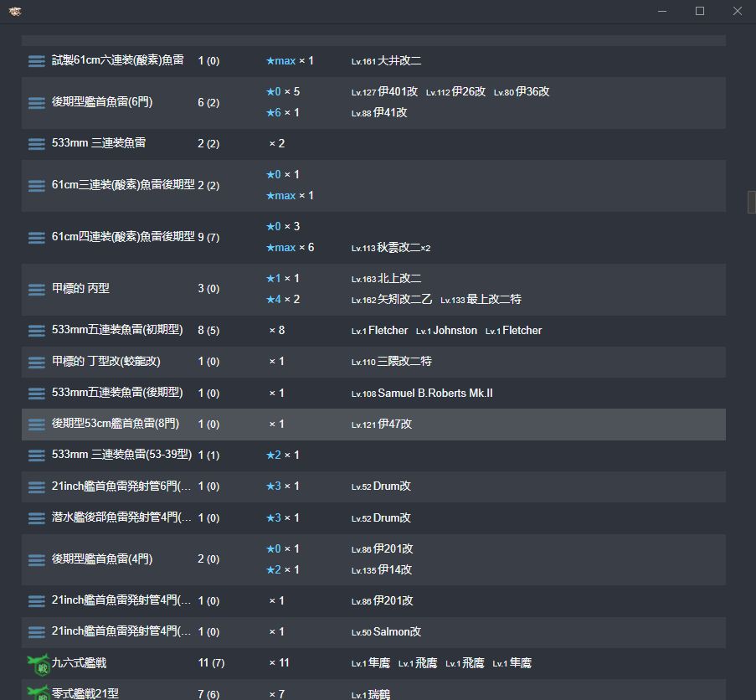Click torpedo icon beside 21inch艦首魚雷発射管6門
Image resolution: width=756 pixels, height=700 pixels.
click(x=37, y=487)
